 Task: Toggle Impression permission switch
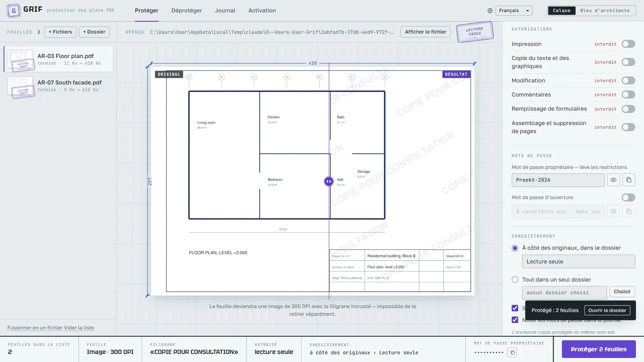628,44
